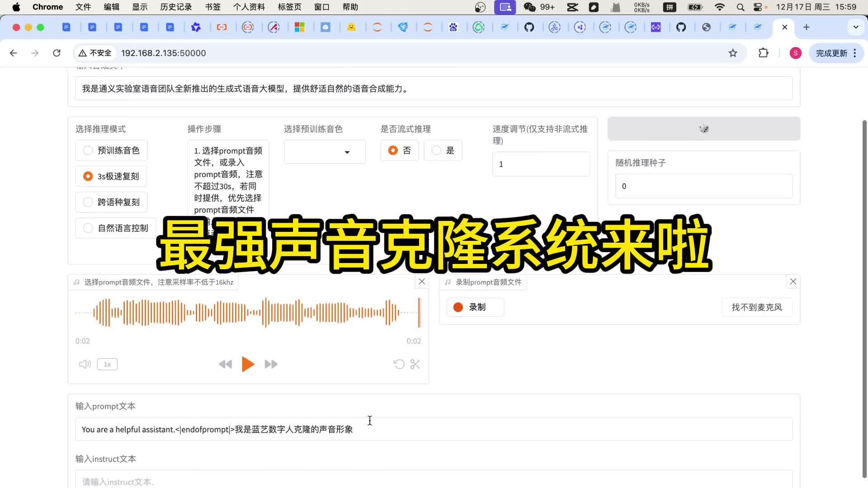Switch to the GitHub browser tab
Image resolution: width=868 pixels, height=488 pixels.
pyautogui.click(x=530, y=27)
